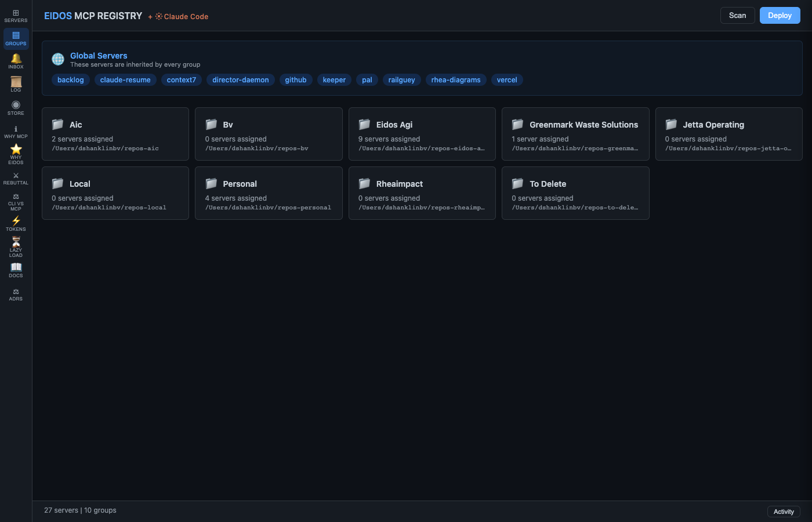Image resolution: width=812 pixels, height=522 pixels.
Task: Click the '9 servers assigned' text
Action: pyautogui.click(x=389, y=139)
